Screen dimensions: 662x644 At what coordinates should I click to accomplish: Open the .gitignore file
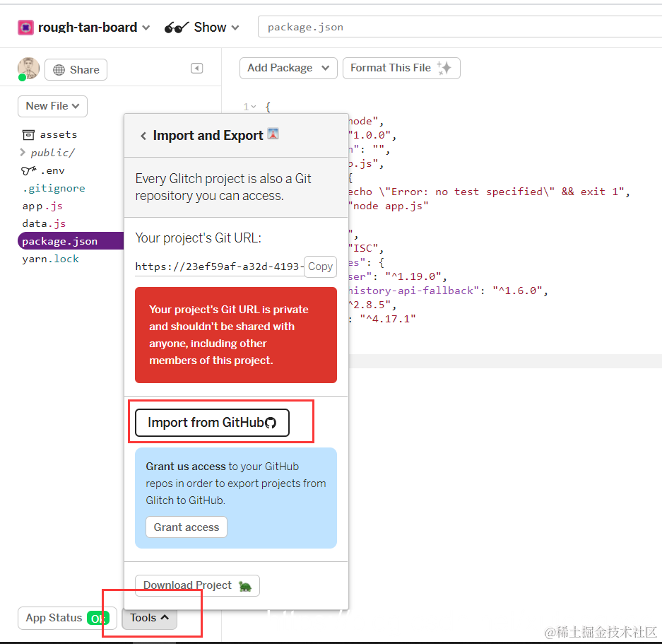pos(54,188)
